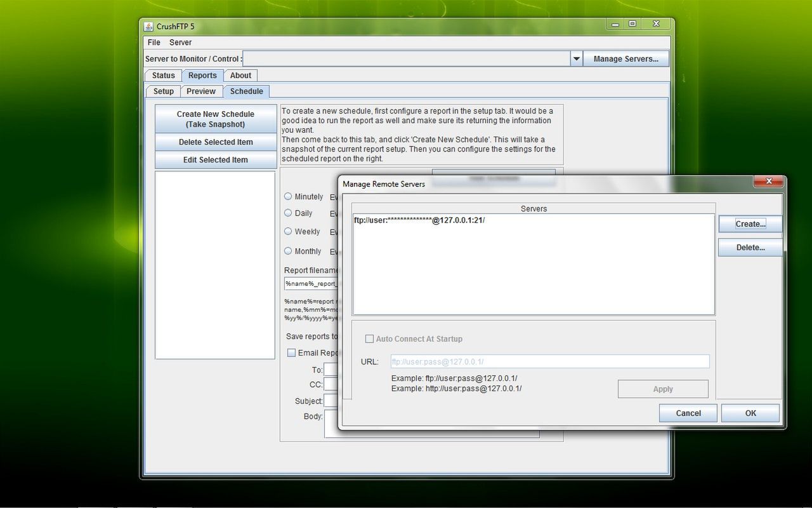This screenshot has height=508, width=812.
Task: Select the ftp://user server entry in Servers list
Action: coord(419,220)
